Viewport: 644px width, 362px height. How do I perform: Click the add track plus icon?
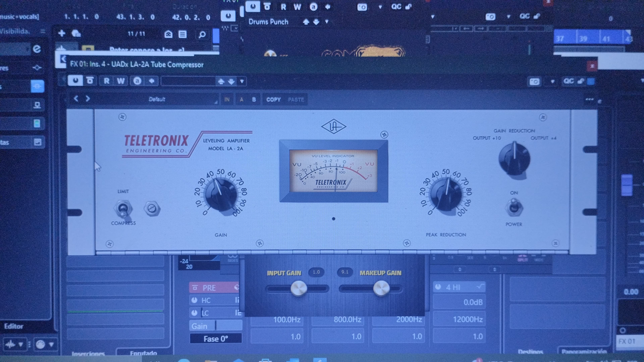pyautogui.click(x=62, y=33)
